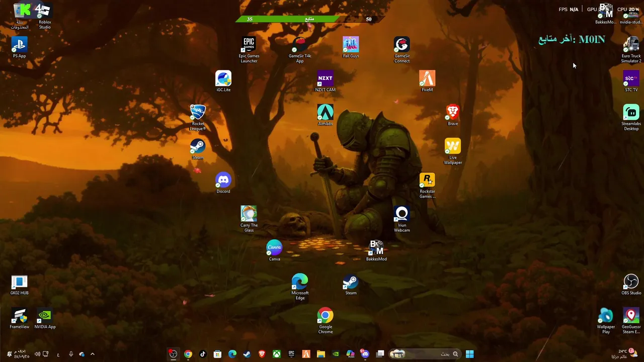644x362 pixels.
Task: Launch the Carry The Glass shortcut
Action: pos(249,219)
